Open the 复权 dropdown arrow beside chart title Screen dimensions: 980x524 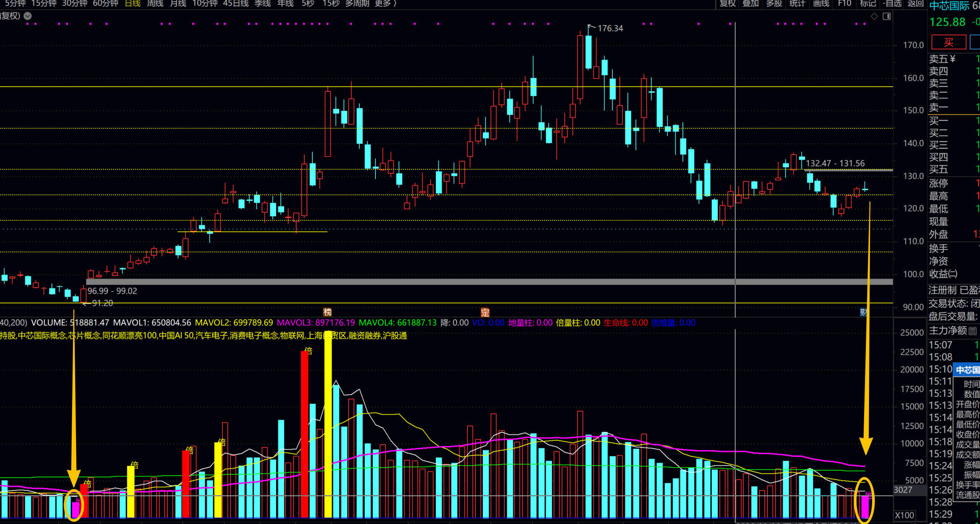28,16
